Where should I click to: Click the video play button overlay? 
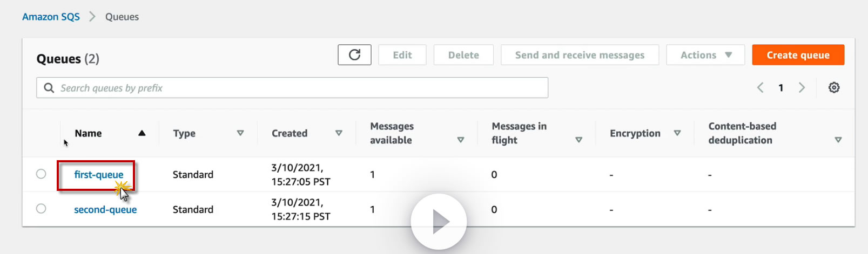pos(439,222)
